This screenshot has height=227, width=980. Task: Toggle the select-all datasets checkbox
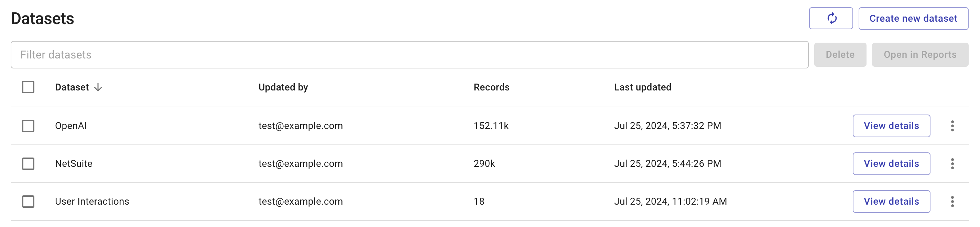(29, 87)
